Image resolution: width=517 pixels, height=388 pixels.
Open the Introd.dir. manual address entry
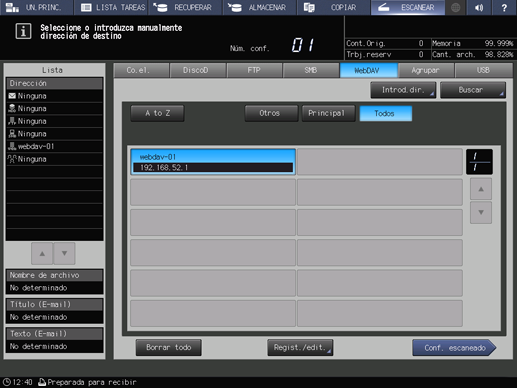coord(403,90)
